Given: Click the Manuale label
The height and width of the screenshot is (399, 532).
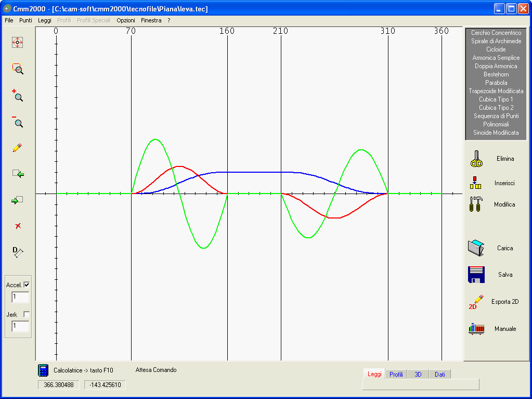Looking at the screenshot, I should coord(505,329).
